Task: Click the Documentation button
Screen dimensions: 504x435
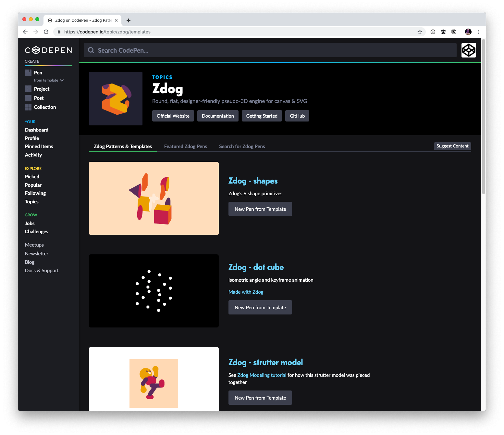Action: 218,116
